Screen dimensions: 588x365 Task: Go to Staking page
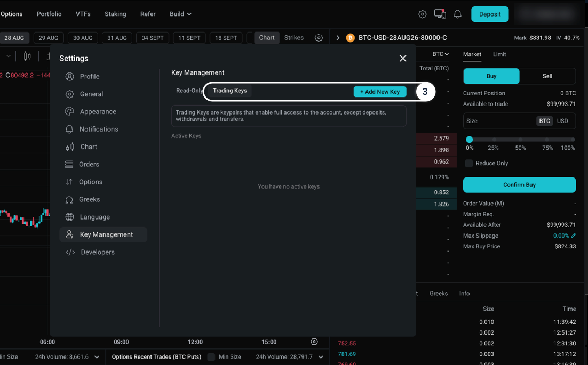tap(115, 14)
